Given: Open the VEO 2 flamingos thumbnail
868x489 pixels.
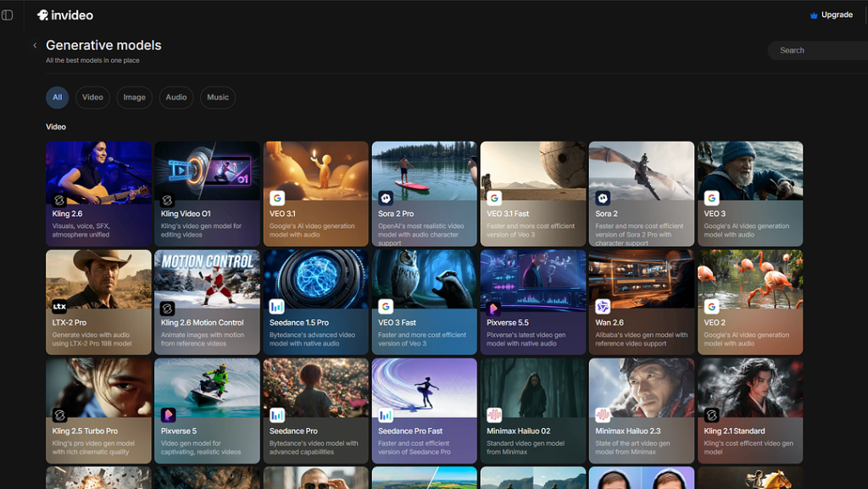Looking at the screenshot, I should coord(750,279).
